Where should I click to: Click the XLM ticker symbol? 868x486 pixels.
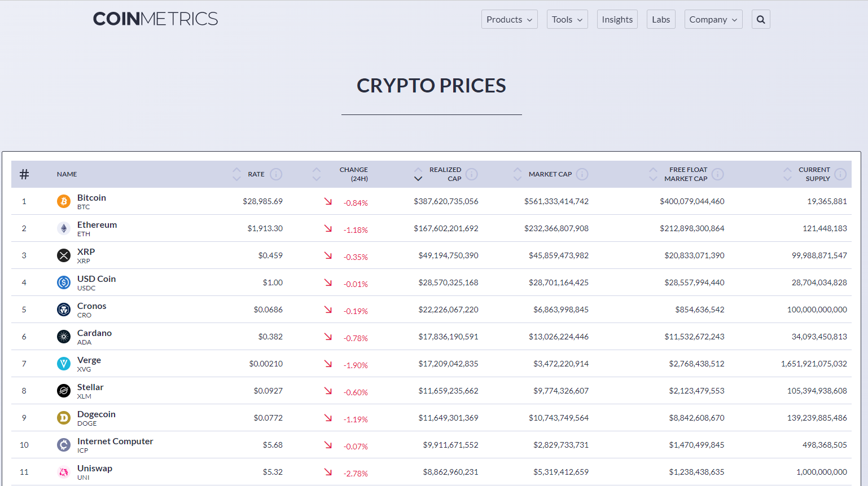84,396
